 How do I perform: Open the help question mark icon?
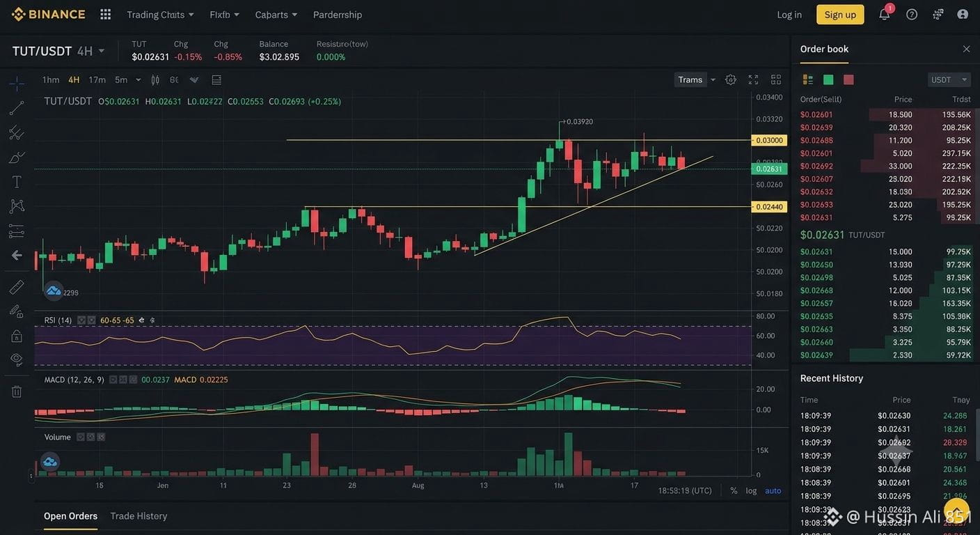coord(912,14)
